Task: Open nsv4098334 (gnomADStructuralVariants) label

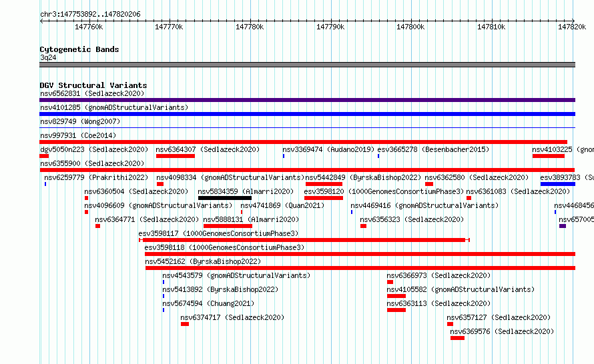Action: click(230, 177)
